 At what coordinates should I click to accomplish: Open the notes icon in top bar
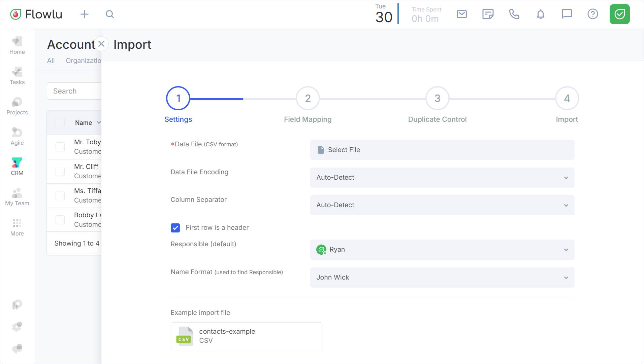point(488,14)
